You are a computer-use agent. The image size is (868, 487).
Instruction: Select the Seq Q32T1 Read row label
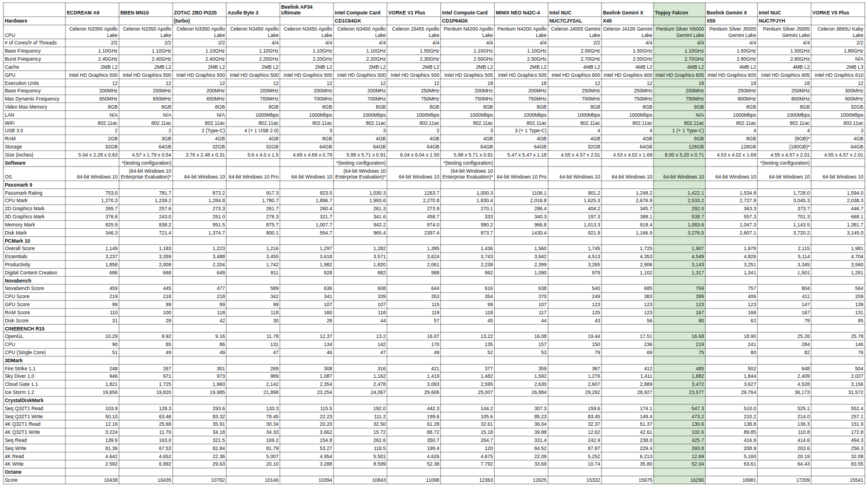point(24,408)
